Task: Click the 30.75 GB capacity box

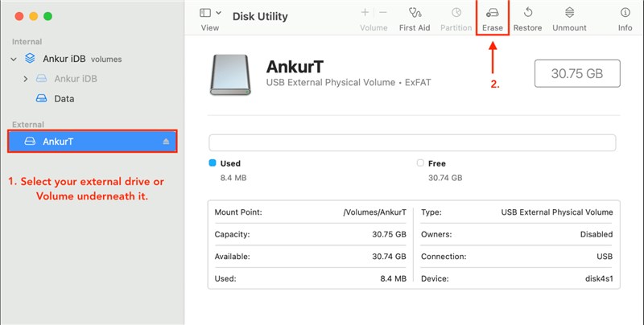Action: 577,73
